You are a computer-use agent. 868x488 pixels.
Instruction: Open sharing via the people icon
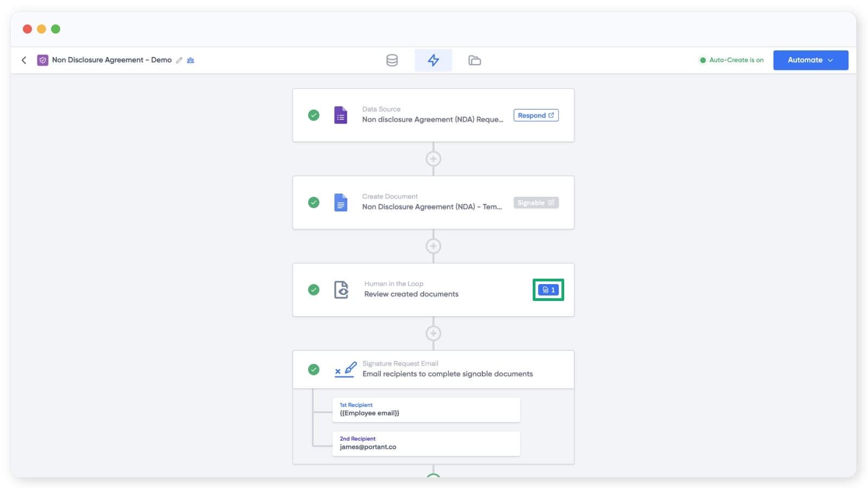pos(190,60)
